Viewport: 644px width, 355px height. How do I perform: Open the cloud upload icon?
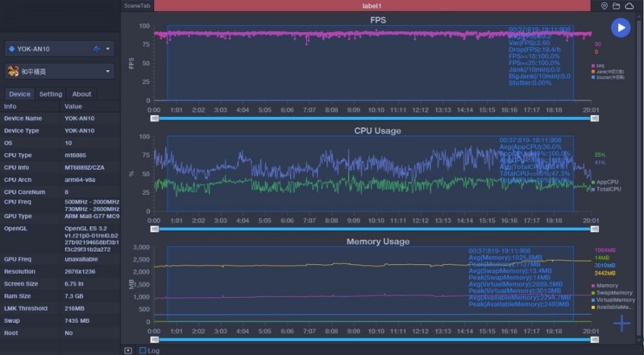tap(629, 6)
